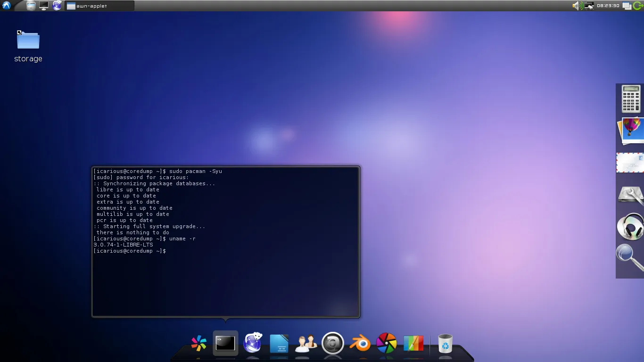Launch LibreOffice Writer from the dock
644x362 pixels.
tap(279, 344)
